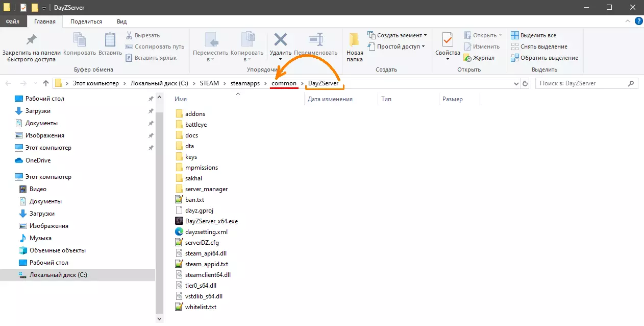Click navigation pane scrollbar down arrow

159,318
